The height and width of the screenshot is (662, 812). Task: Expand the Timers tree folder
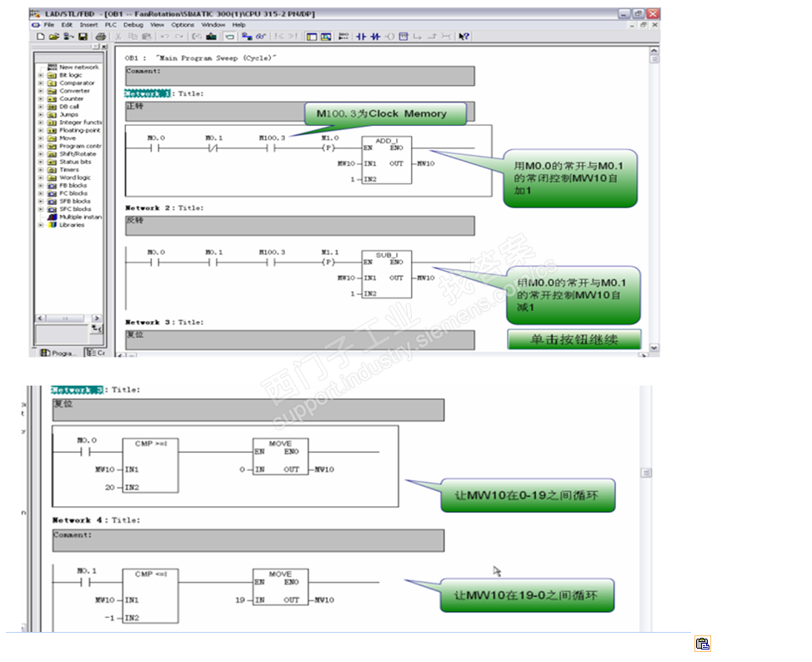click(41, 170)
